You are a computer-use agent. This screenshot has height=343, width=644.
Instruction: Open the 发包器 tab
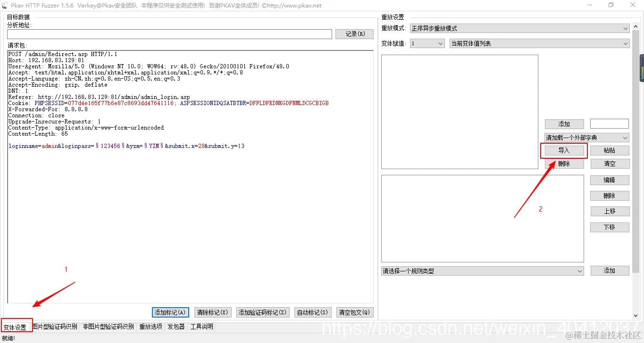pyautogui.click(x=176, y=327)
